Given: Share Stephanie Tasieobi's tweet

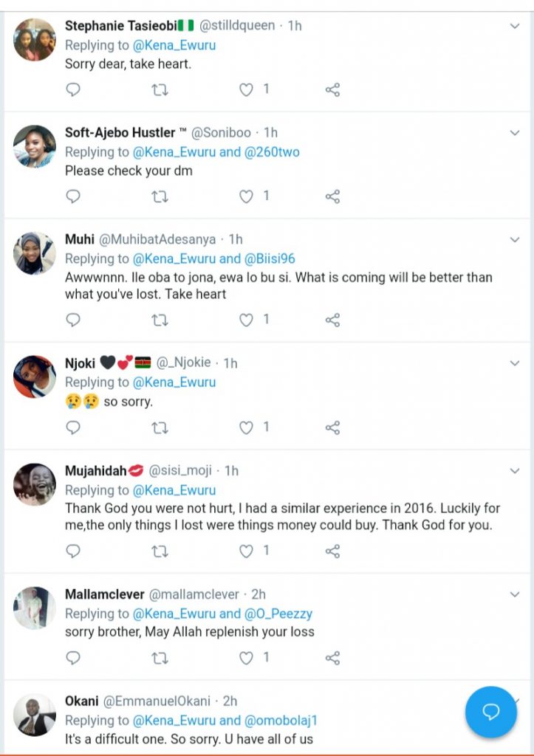Looking at the screenshot, I should [332, 90].
